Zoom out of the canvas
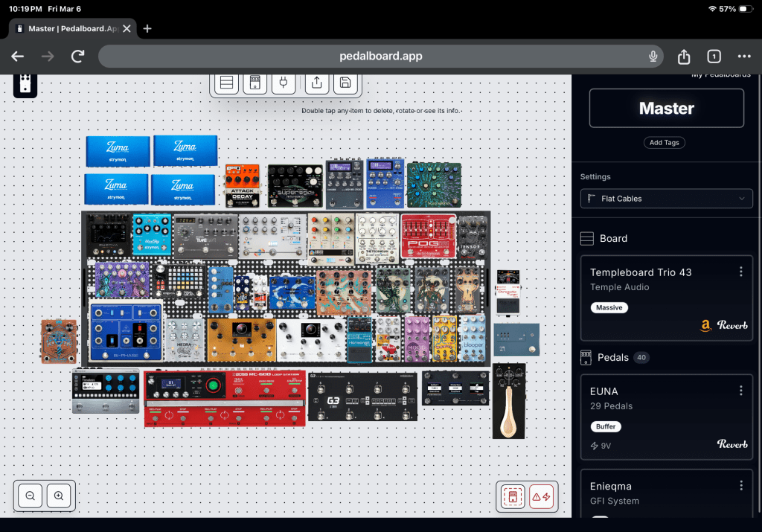The width and height of the screenshot is (762, 532). pyautogui.click(x=31, y=496)
